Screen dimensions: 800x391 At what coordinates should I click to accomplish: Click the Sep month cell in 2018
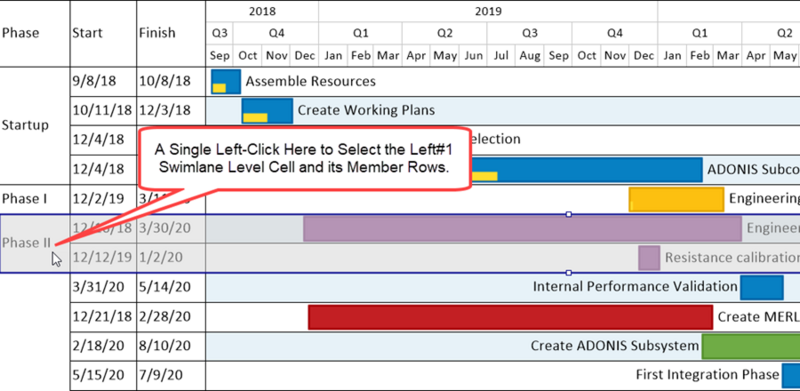(x=220, y=56)
